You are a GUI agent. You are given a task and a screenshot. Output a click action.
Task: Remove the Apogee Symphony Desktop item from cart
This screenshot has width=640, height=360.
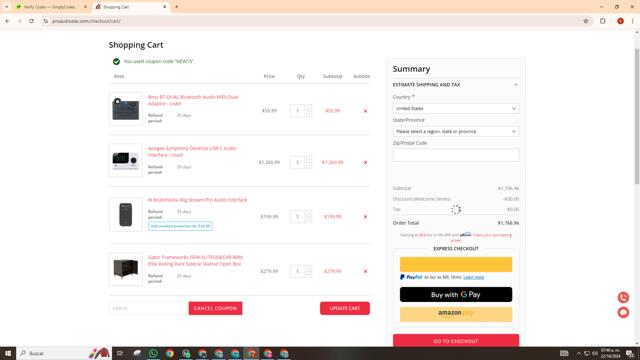(x=365, y=162)
